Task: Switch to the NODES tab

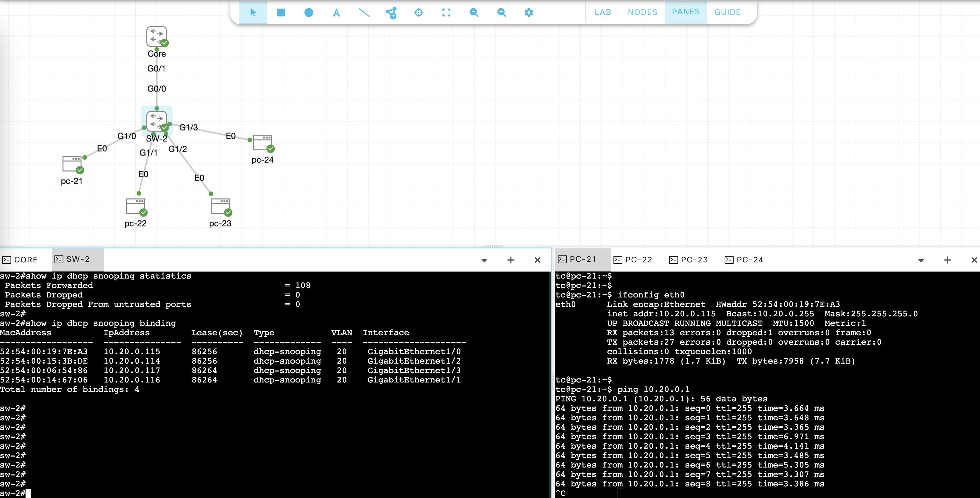Action: coord(642,12)
